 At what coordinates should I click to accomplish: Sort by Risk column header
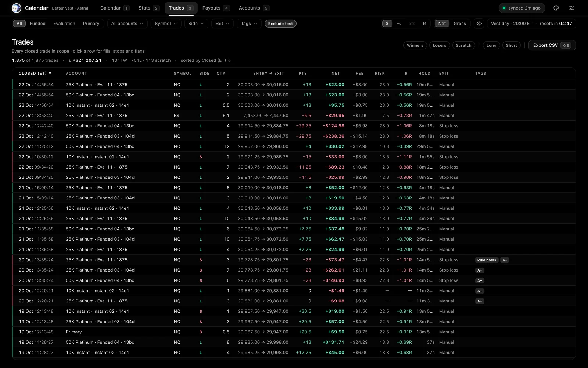pos(380,74)
